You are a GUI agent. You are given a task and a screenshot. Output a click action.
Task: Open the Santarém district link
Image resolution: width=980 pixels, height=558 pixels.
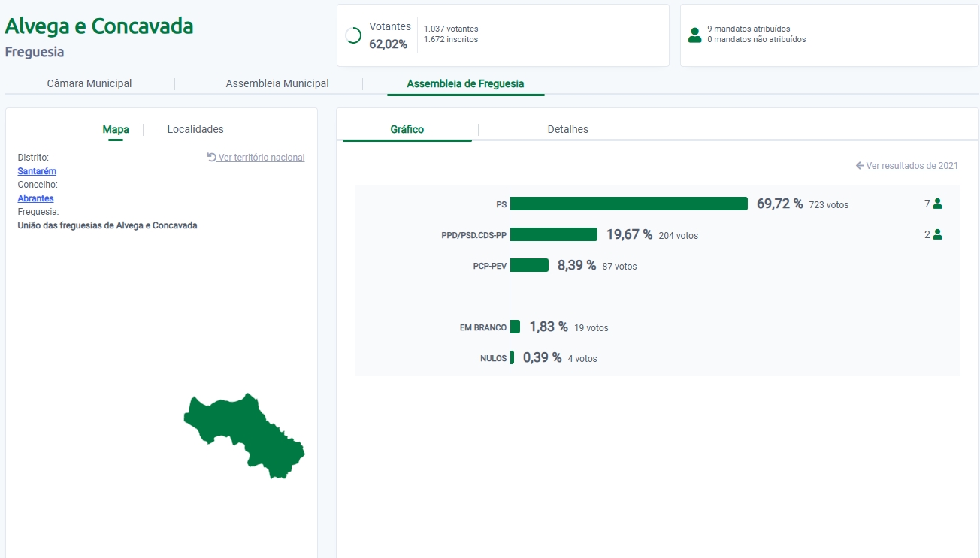[x=37, y=171]
